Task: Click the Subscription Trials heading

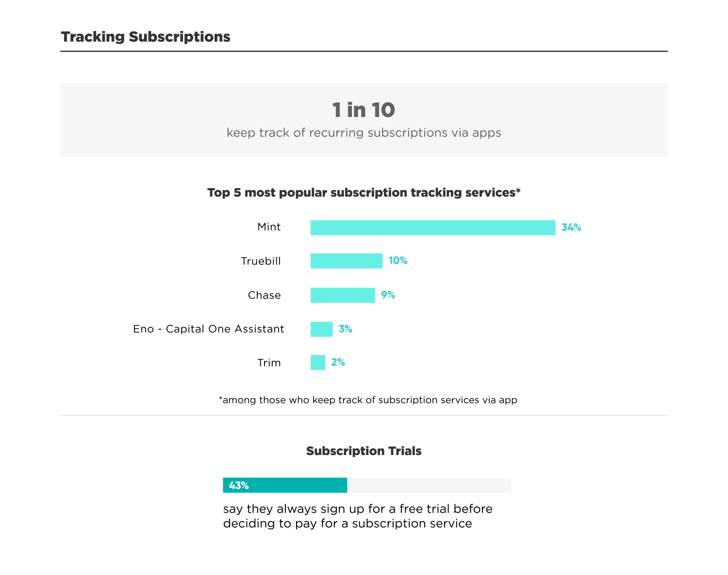Action: point(364,451)
